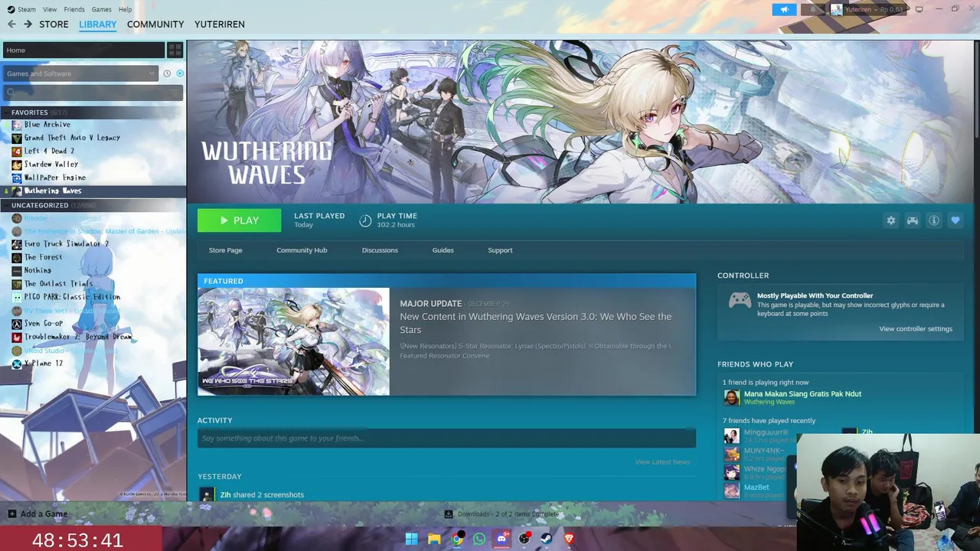This screenshot has width=980, height=551.
Task: Open Downloads status at bottom bar
Action: (502, 514)
